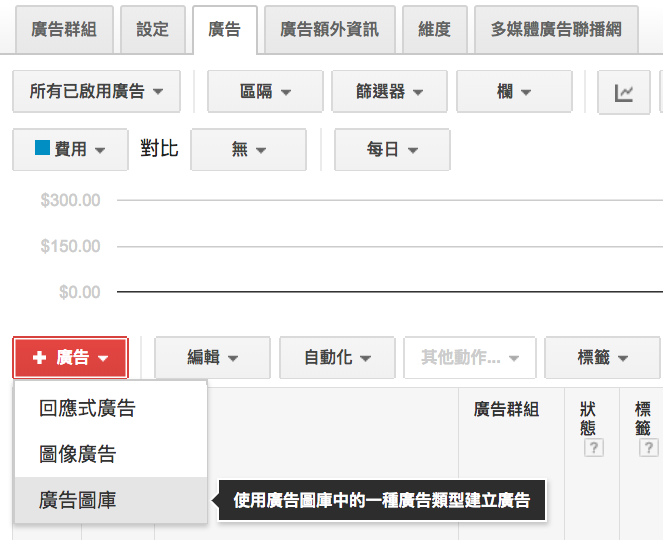Viewport: 663px width, 540px height.
Task: Expand the 區隔 dropdown
Action: point(264,92)
